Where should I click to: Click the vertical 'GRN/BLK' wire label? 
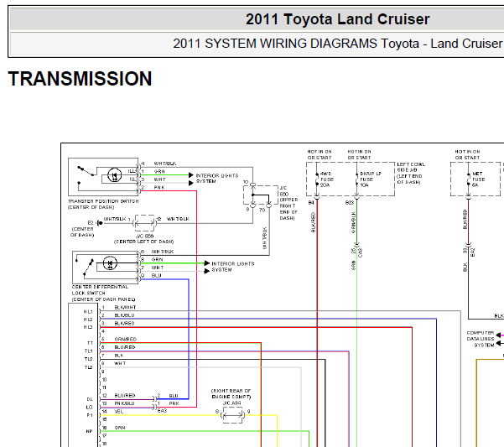click(353, 222)
